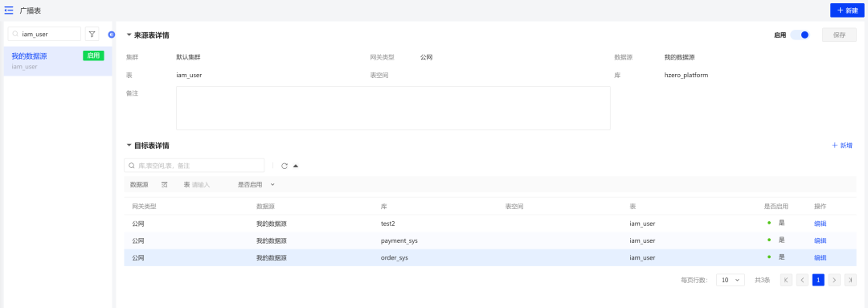Collapse the hamburger menu icon beside 广播表
This screenshot has height=308, width=868.
(9, 10)
